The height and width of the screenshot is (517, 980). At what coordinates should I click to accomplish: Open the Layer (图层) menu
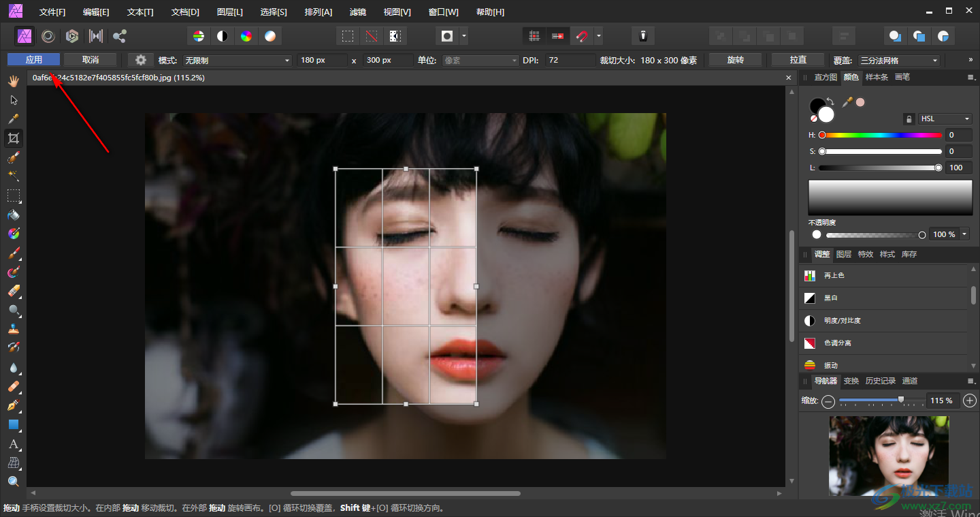pyautogui.click(x=229, y=12)
